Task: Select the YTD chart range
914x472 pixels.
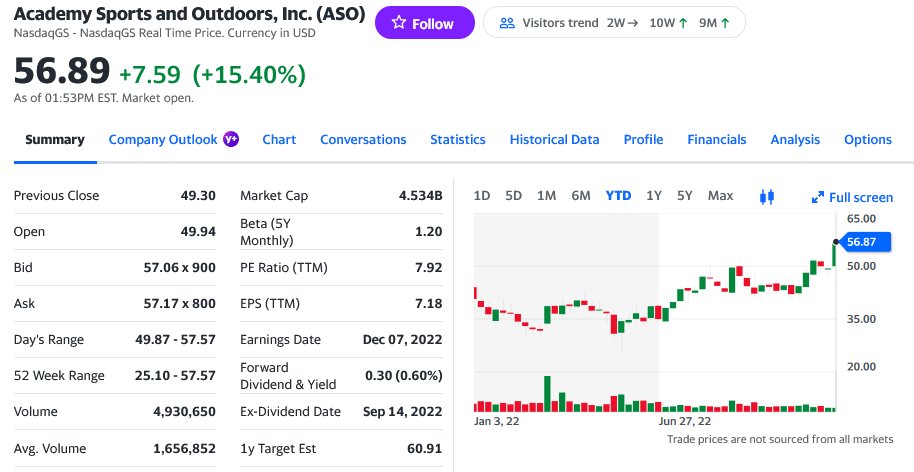Action: coord(618,196)
